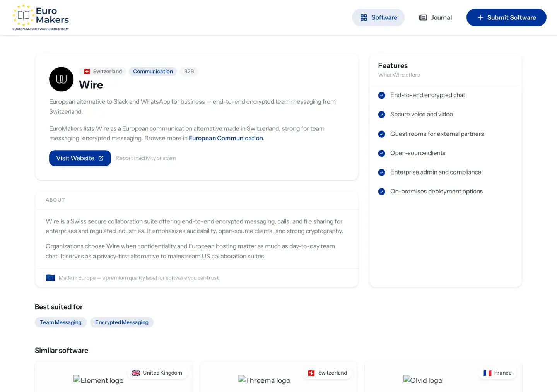557x392 pixels.
Task: Click checkmark beside Guest rooms for external partners
Action: click(381, 134)
